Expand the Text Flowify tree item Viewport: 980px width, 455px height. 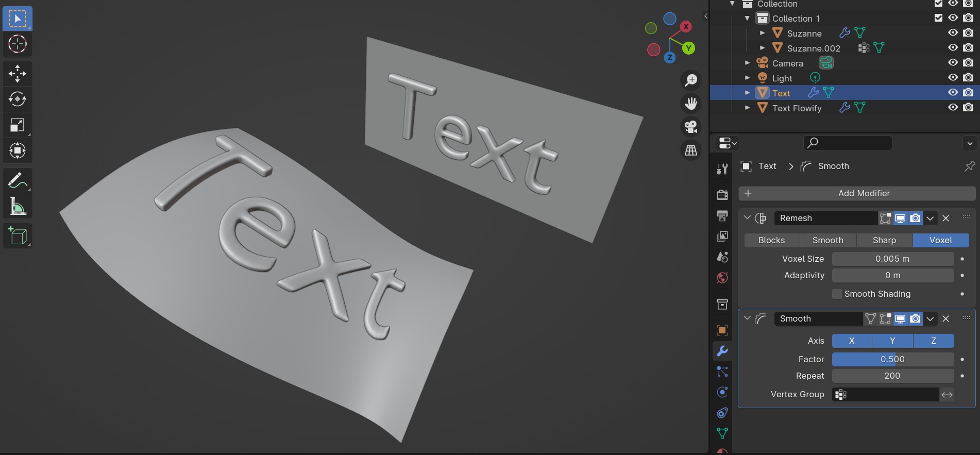tap(747, 108)
